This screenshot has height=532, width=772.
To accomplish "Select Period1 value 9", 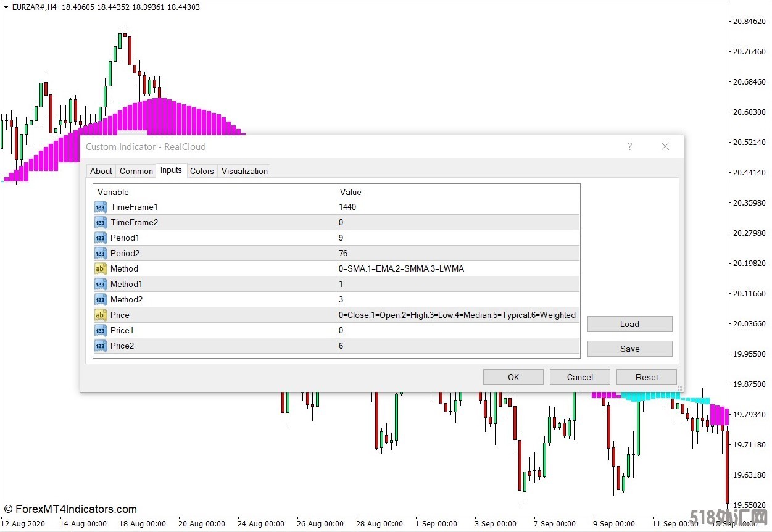I will [458, 238].
